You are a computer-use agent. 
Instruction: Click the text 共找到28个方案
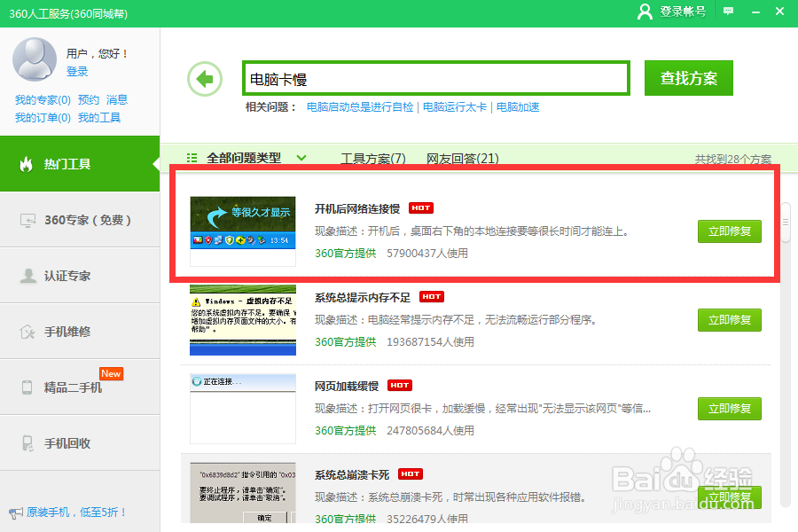[x=733, y=160]
